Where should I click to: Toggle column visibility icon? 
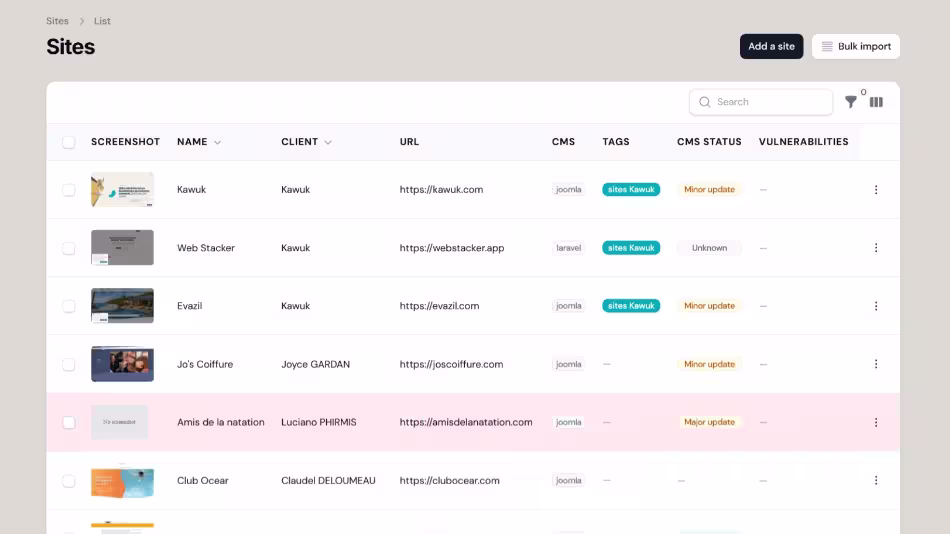pyautogui.click(x=876, y=102)
